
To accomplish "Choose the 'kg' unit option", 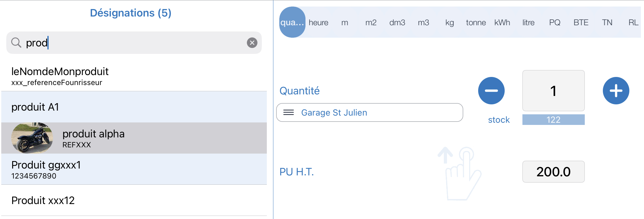I will point(449,22).
